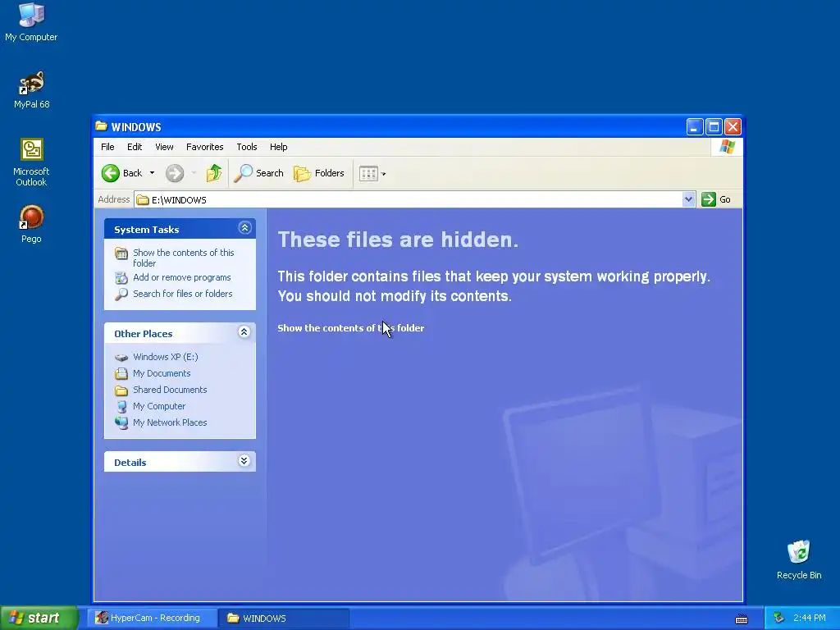
Task: Click Add or remove programs link
Action: [x=181, y=277]
